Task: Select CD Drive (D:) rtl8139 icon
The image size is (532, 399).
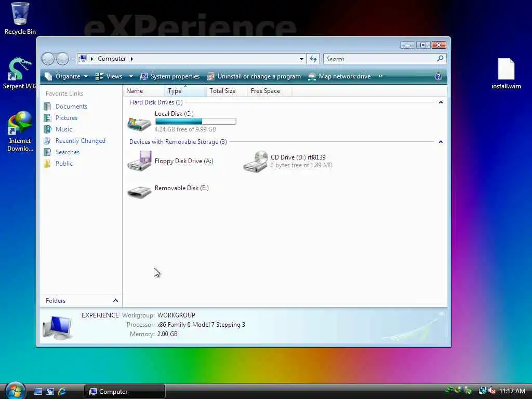Action: [256, 161]
